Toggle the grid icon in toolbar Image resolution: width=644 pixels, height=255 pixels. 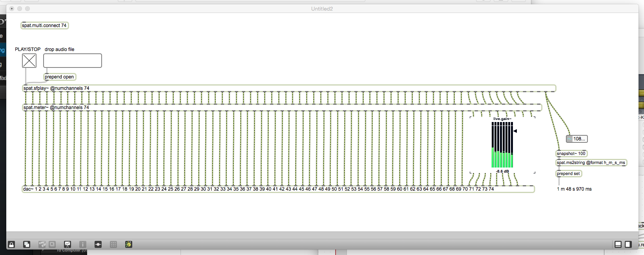[x=113, y=244]
